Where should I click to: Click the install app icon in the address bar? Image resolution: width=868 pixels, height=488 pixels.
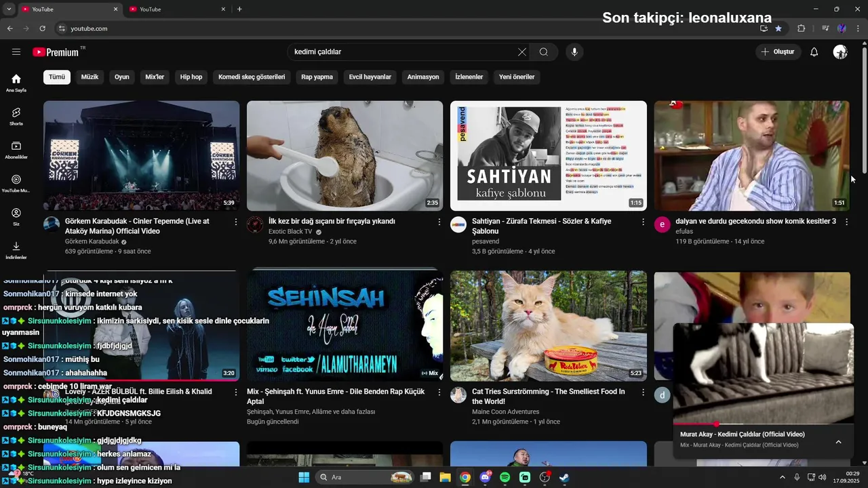pos(764,28)
